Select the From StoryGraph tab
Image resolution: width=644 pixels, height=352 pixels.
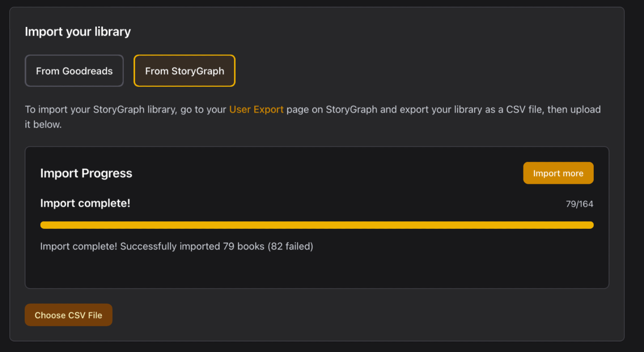coord(185,71)
